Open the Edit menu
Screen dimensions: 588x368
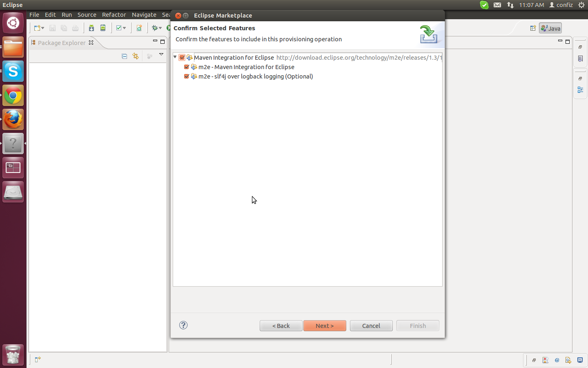click(x=50, y=15)
